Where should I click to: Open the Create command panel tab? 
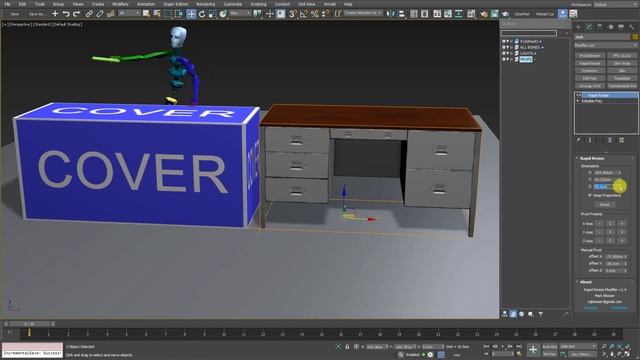click(578, 27)
